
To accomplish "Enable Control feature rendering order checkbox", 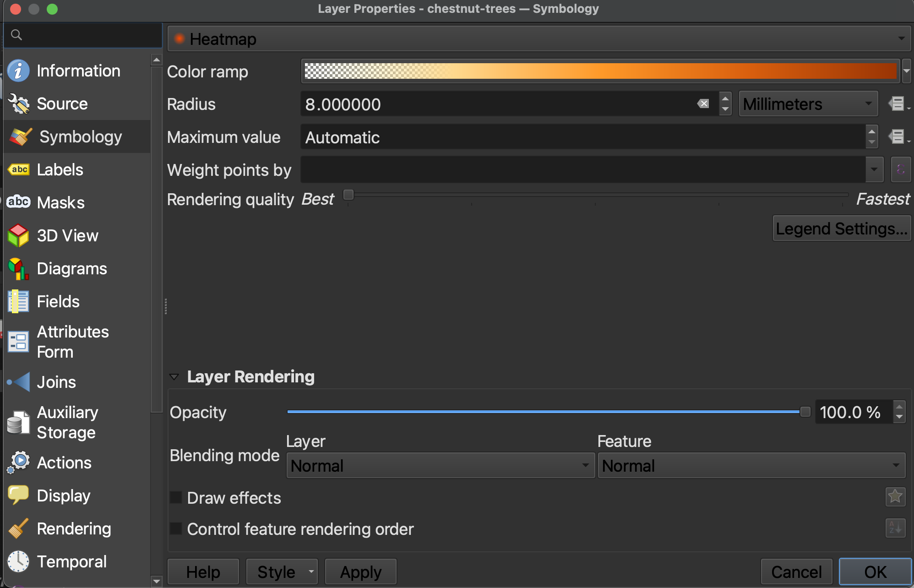I will (x=176, y=528).
